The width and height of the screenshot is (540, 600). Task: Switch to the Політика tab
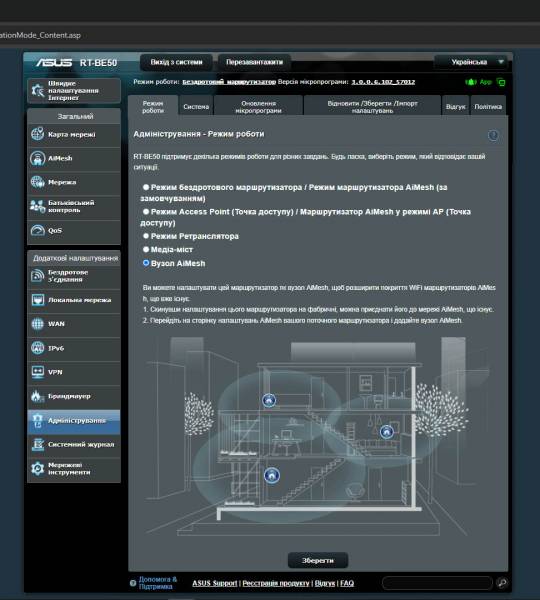tap(488, 107)
